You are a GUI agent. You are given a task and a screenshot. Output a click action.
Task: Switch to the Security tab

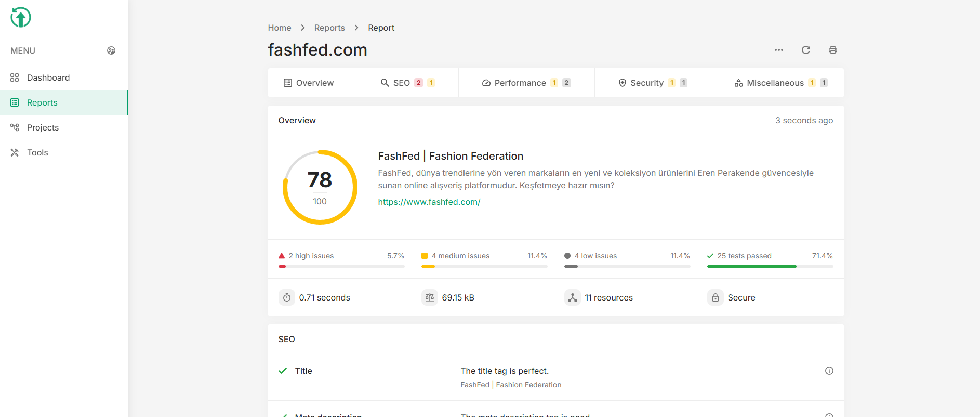click(x=653, y=83)
